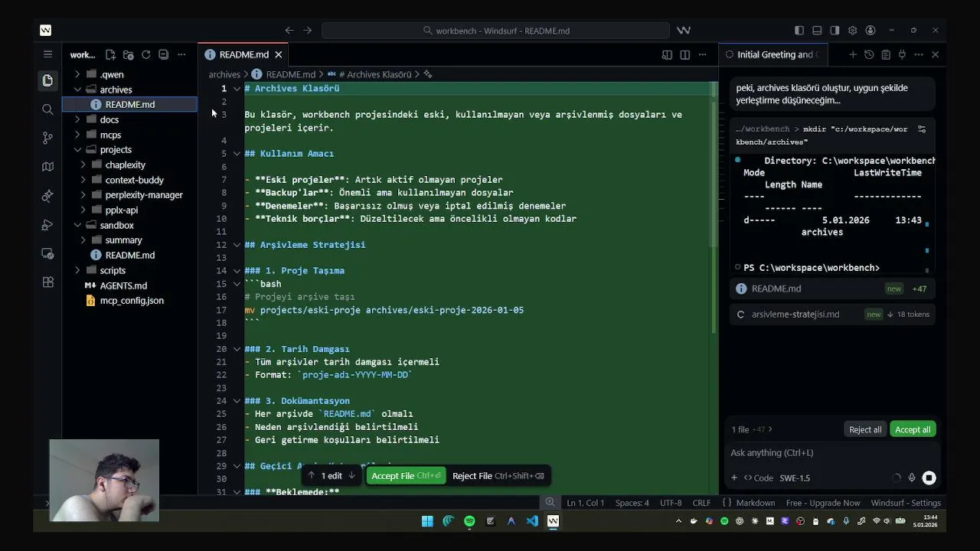The height and width of the screenshot is (551, 980).
Task: Open the Code mode selector
Action: click(x=758, y=478)
